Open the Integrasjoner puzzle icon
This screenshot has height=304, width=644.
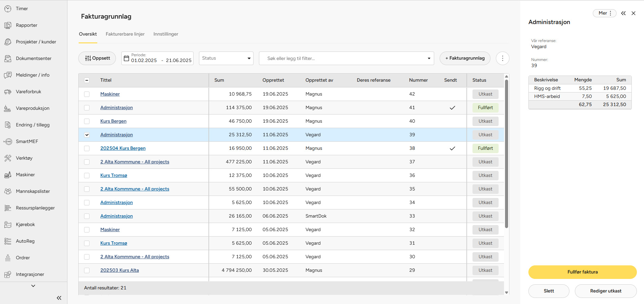coord(8,274)
